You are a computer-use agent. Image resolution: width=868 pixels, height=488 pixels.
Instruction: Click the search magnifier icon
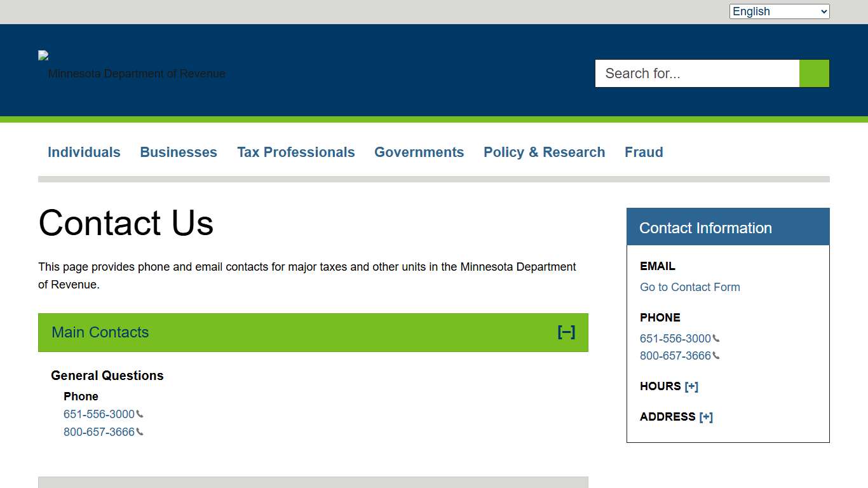813,73
